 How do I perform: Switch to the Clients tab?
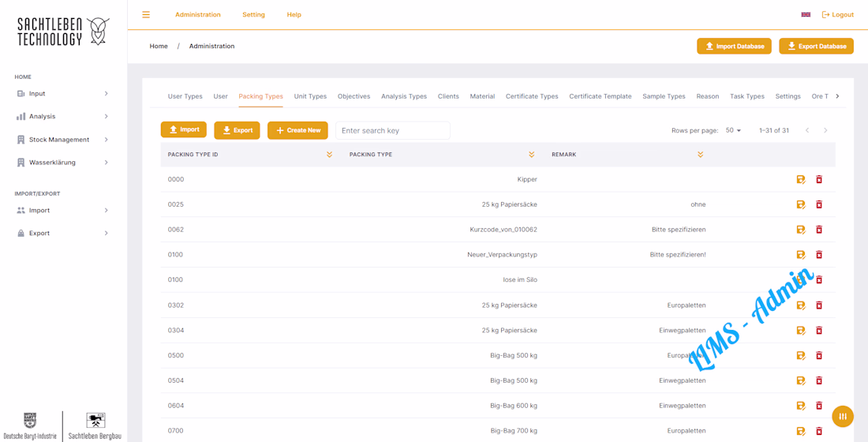pyautogui.click(x=448, y=96)
